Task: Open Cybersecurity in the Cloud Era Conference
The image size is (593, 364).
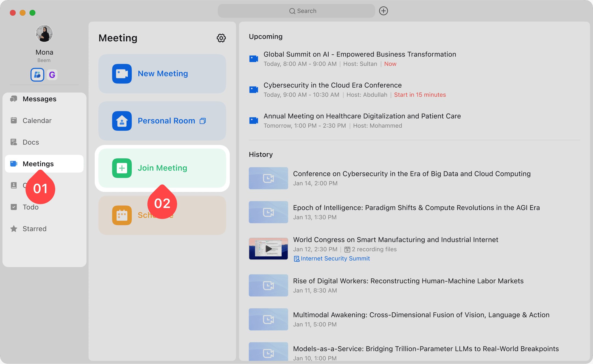Action: (x=332, y=85)
